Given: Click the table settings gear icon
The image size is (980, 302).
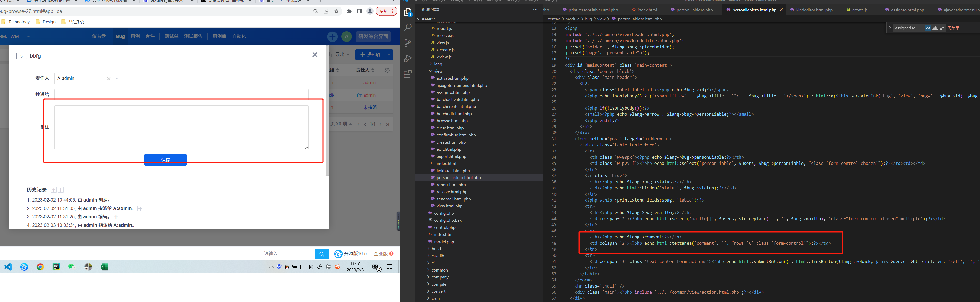Looking at the screenshot, I should [387, 70].
